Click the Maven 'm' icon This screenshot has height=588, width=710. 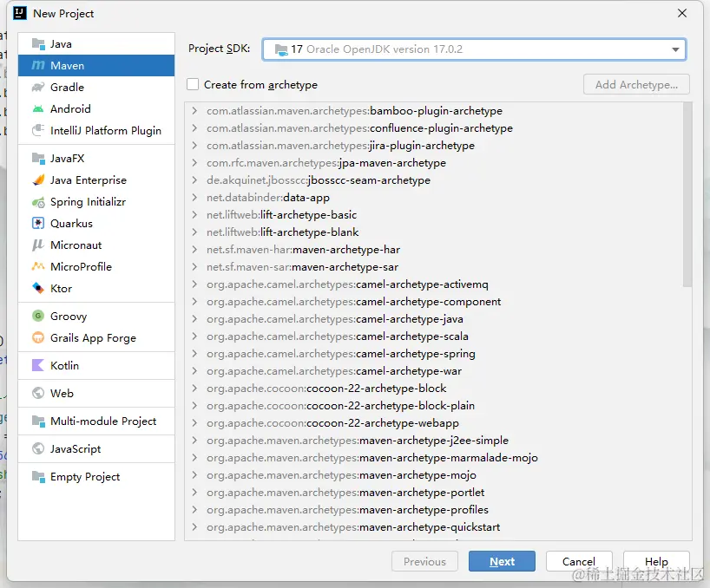tap(38, 66)
